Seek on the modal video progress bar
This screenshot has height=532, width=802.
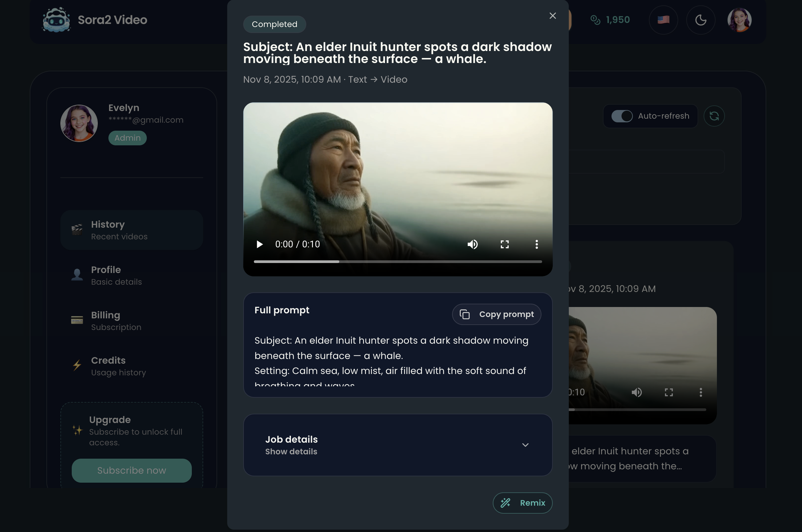(x=397, y=262)
